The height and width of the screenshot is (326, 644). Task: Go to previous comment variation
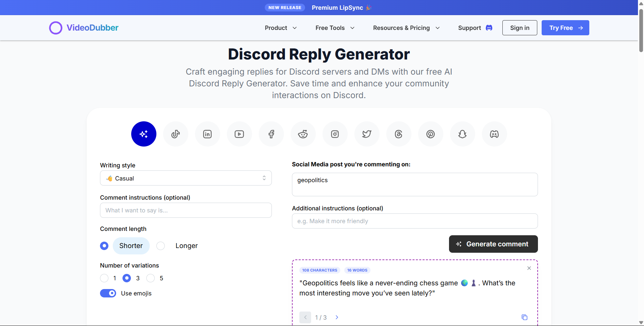click(x=305, y=317)
